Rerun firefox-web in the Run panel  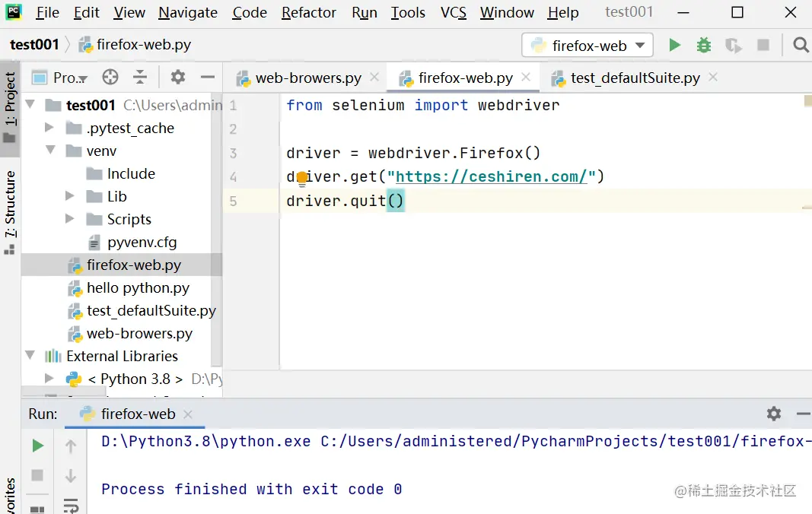click(37, 446)
